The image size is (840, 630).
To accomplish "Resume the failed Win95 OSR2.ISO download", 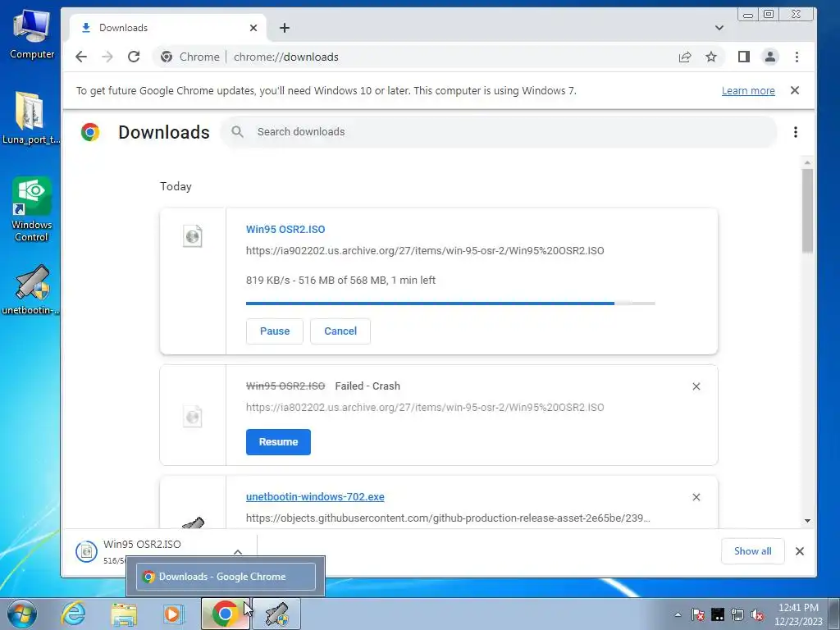I will pos(278,442).
